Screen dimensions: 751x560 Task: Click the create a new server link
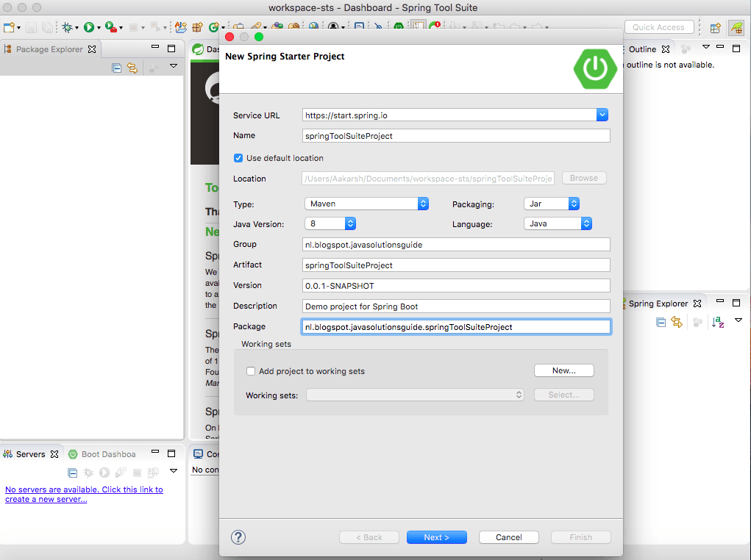coord(84,495)
